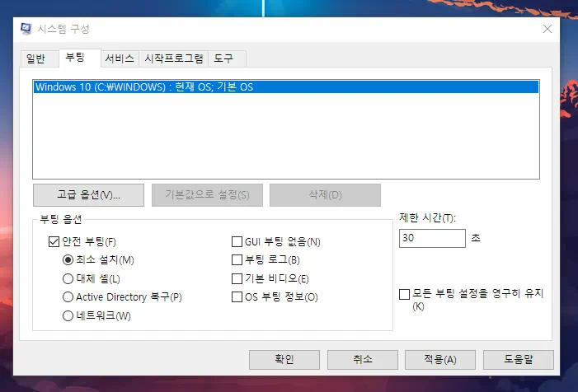Toggle the 기본 비디오(E) checkbox
This screenshot has height=392, width=578.
click(237, 278)
